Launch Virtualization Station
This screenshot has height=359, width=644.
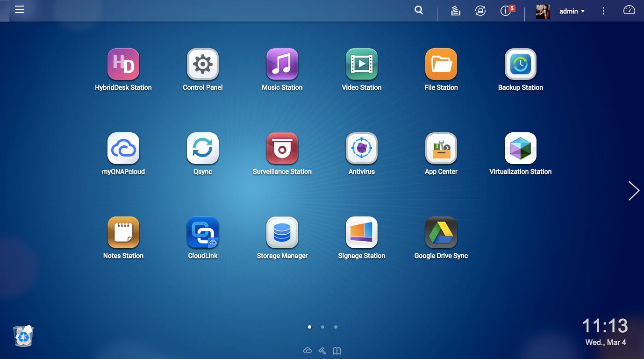[521, 149]
